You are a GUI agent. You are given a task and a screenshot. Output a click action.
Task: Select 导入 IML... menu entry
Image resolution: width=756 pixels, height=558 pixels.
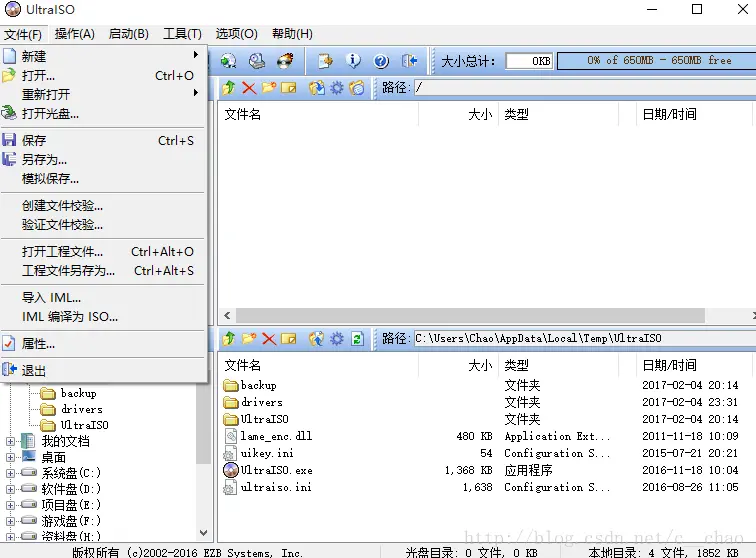coord(104,298)
